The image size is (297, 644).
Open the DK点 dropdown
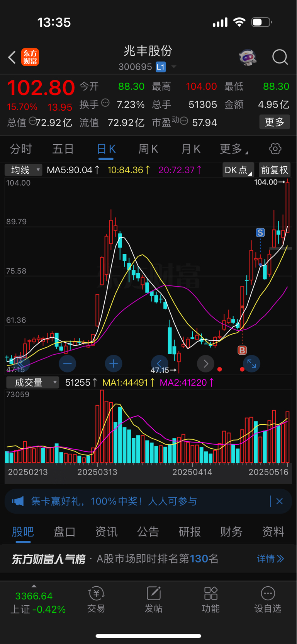(x=238, y=170)
